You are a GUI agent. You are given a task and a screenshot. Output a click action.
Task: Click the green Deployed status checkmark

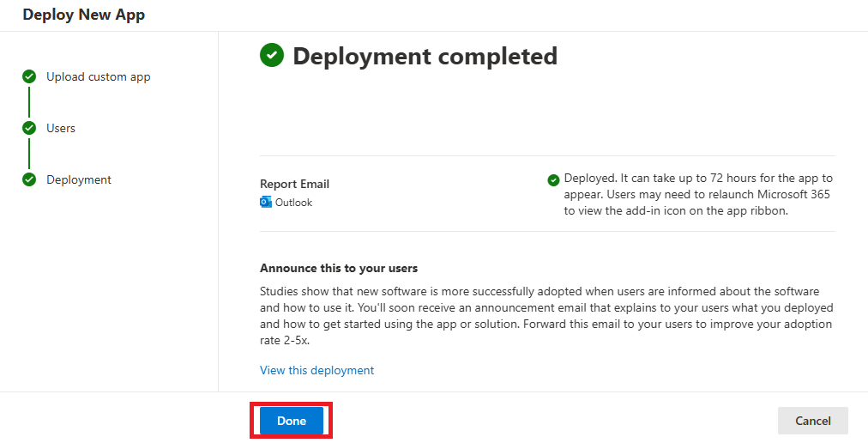click(x=553, y=179)
